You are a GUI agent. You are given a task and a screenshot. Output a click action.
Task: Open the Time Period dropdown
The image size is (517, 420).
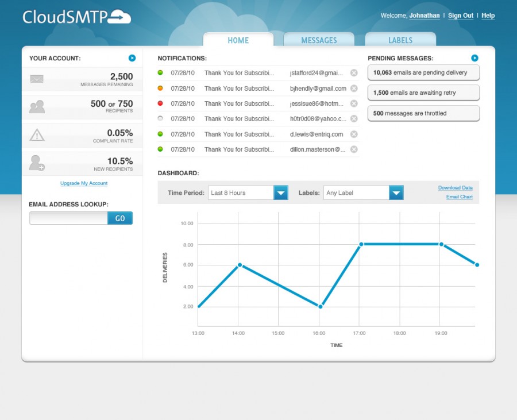pos(248,193)
